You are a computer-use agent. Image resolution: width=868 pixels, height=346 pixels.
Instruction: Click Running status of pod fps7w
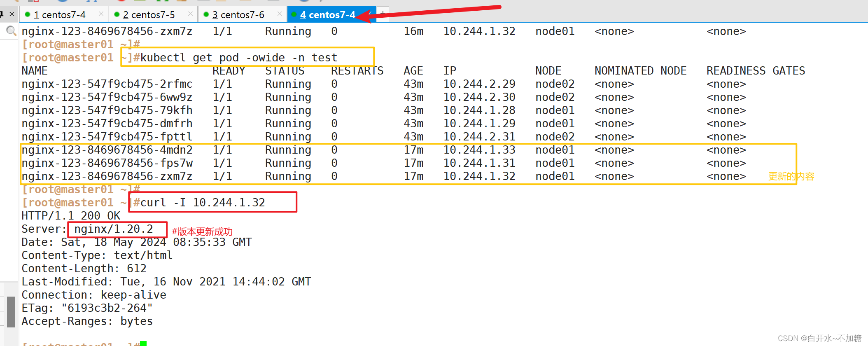click(288, 163)
